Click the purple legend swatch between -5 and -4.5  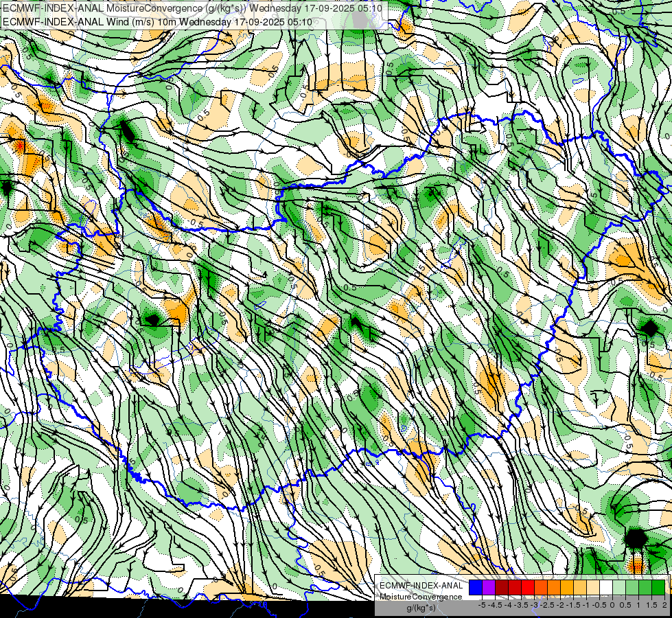489,588
